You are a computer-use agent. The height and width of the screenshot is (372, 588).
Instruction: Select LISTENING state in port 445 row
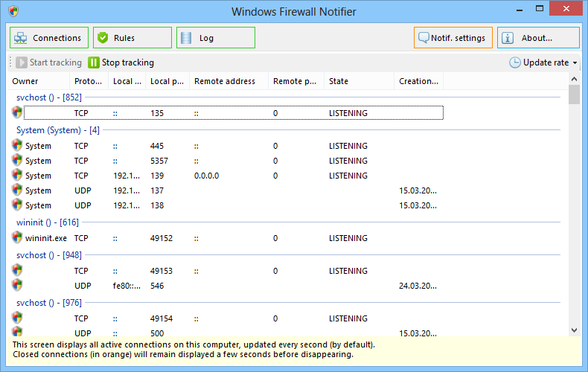(x=348, y=146)
